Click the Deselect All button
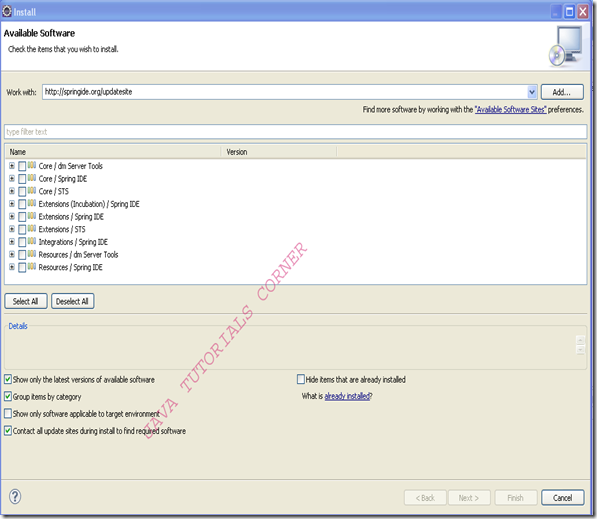Screen dimensions: 597x519 pyautogui.click(x=72, y=301)
